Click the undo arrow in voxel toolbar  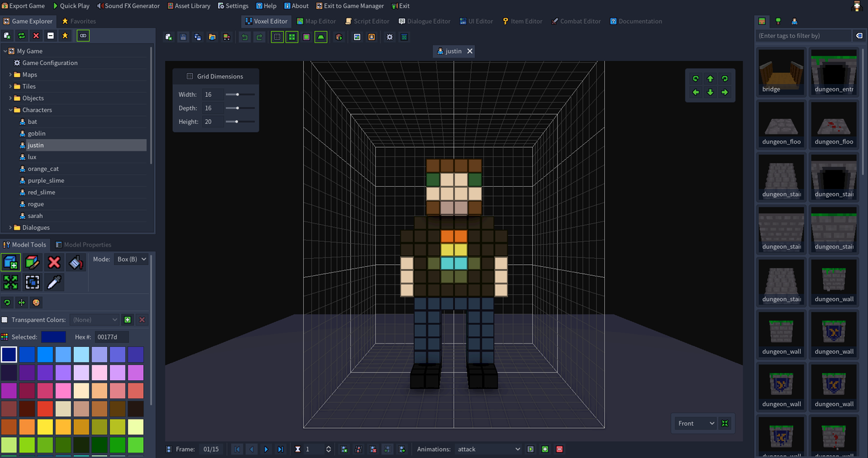tap(245, 37)
